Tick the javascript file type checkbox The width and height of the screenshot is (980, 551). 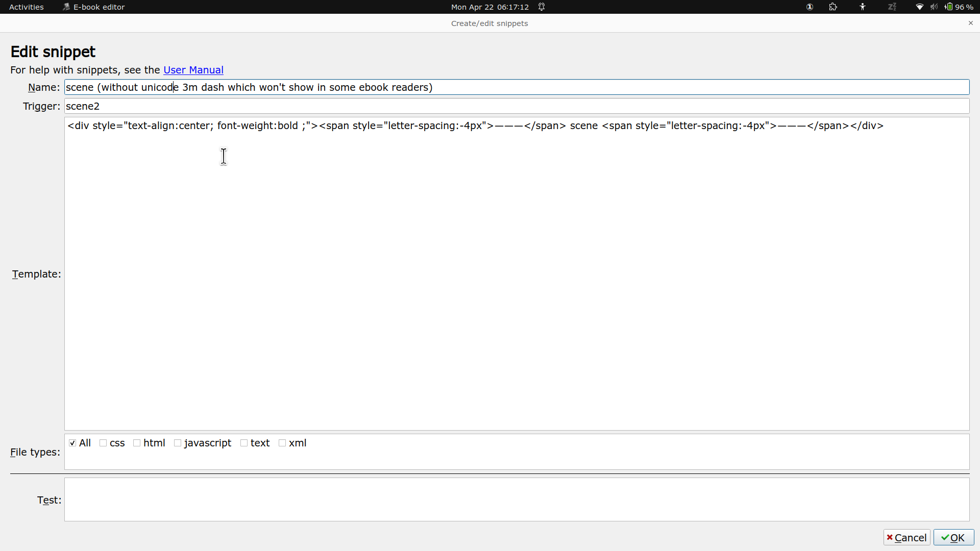178,443
